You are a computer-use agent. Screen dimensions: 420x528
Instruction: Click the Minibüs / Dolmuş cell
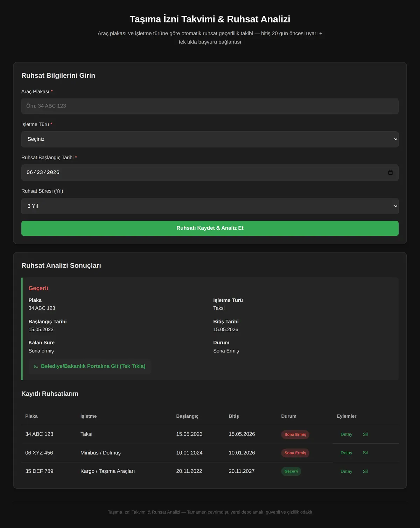(x=100, y=453)
